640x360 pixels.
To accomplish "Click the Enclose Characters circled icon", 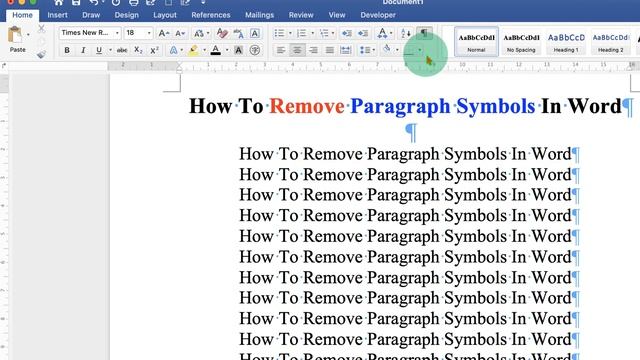I will [255, 50].
